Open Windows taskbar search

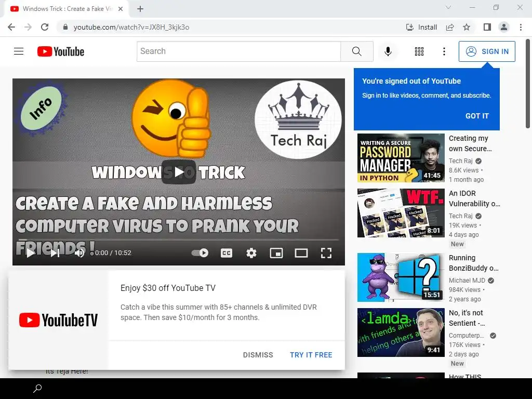point(37,389)
